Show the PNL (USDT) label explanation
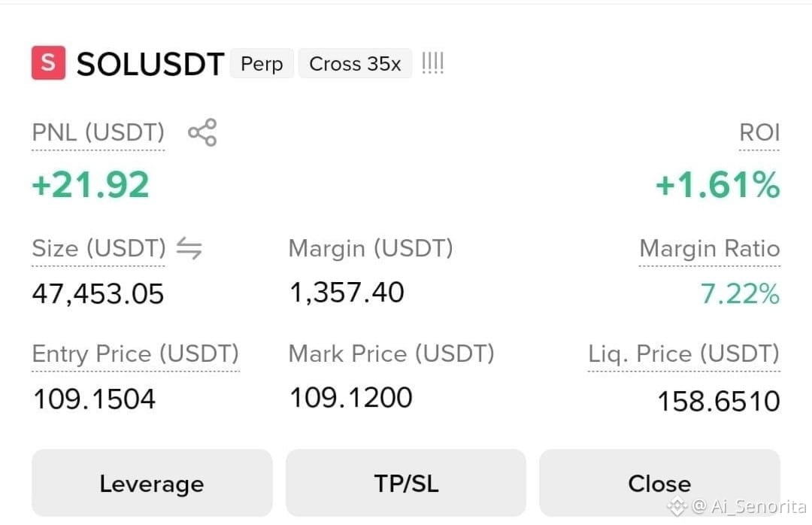 point(98,132)
